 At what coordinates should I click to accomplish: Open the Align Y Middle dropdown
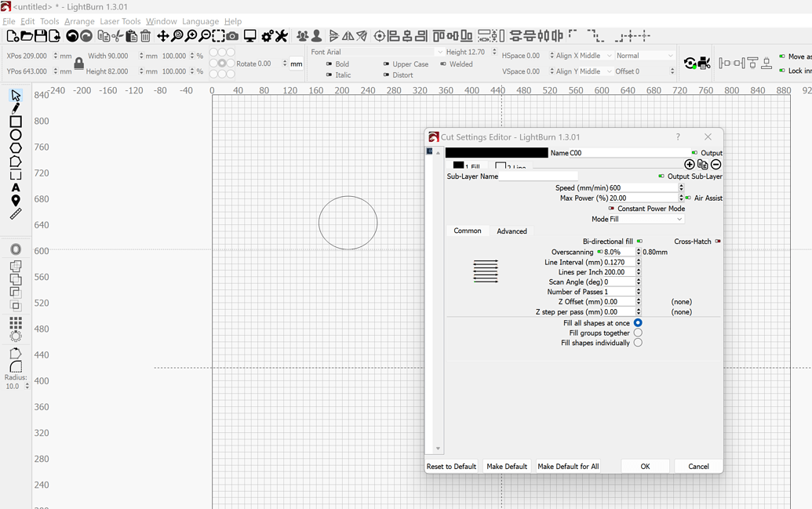(x=584, y=71)
